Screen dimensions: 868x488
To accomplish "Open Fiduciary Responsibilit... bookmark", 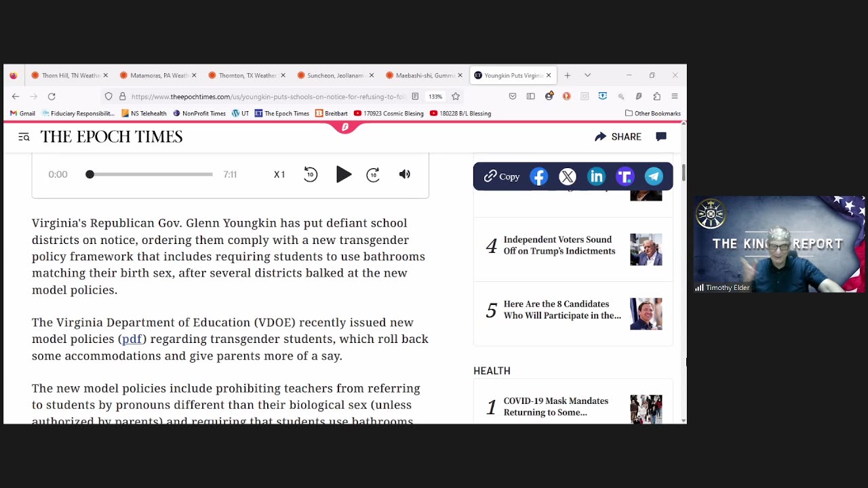I will [x=79, y=113].
